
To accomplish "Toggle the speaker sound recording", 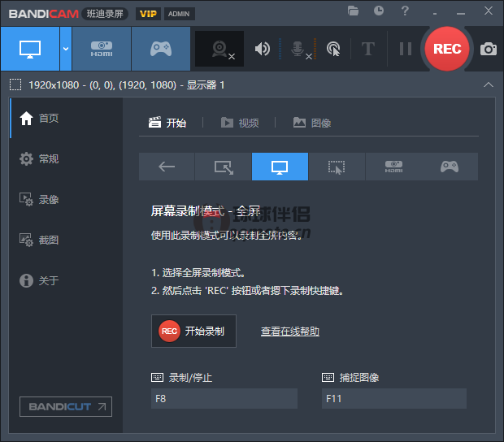I will pyautogui.click(x=262, y=49).
